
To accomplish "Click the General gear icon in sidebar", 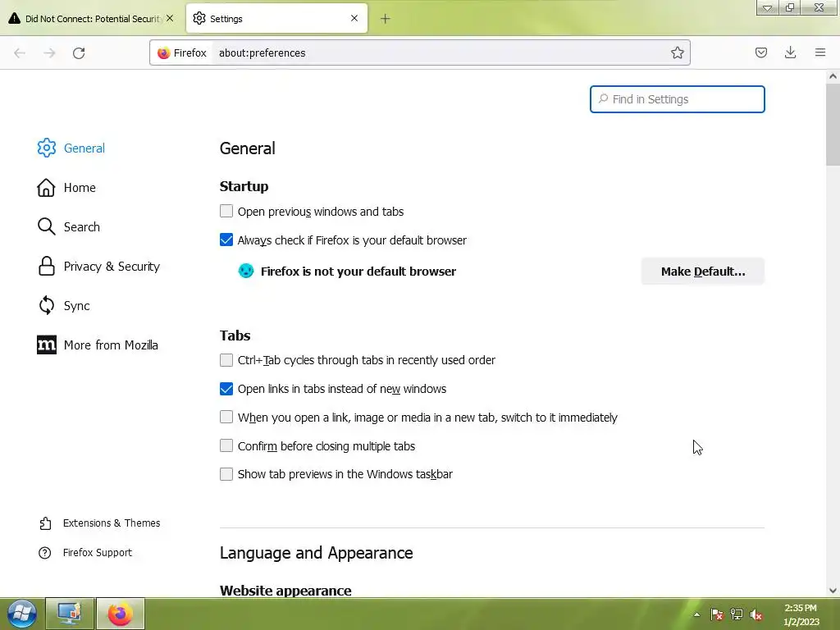I will coord(47,148).
